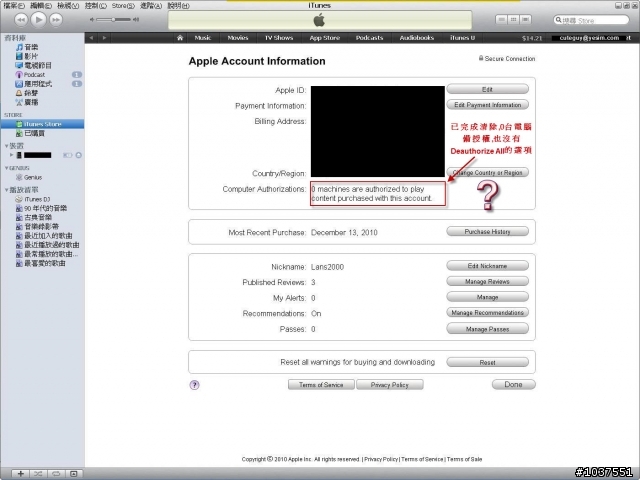
Task: Click the Privacy Policy button
Action: pyautogui.click(x=389, y=384)
